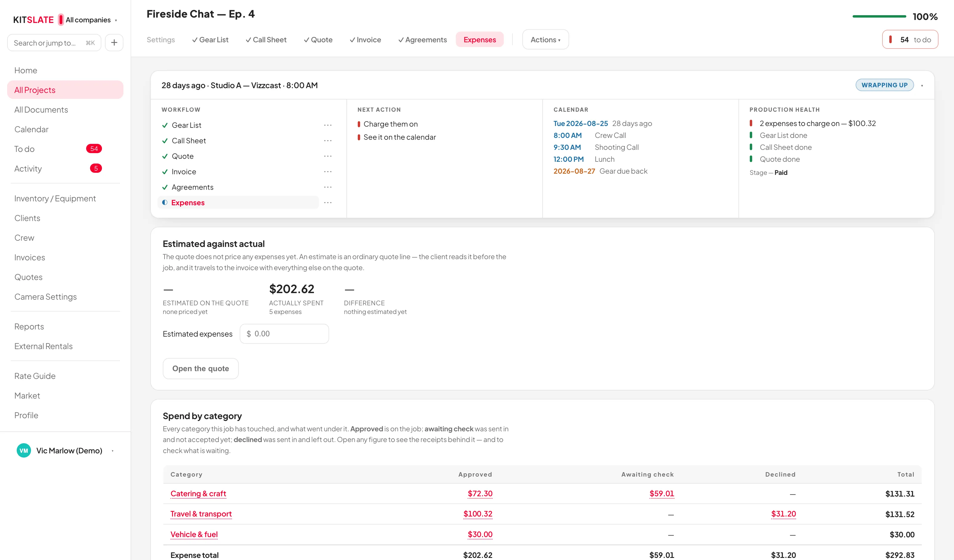Image resolution: width=954 pixels, height=560 pixels.
Task: Go to Inventory / Equipment in sidebar
Action: coord(55,199)
